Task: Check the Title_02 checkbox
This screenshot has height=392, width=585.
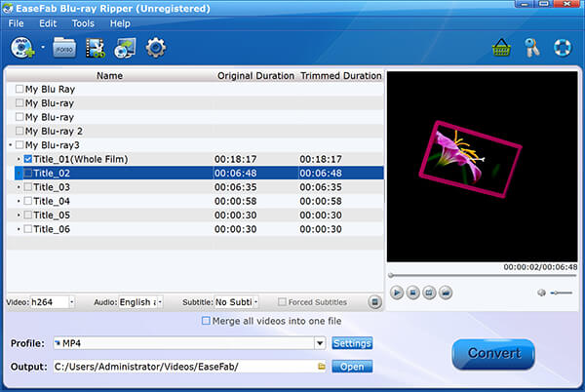Action: tap(27, 173)
